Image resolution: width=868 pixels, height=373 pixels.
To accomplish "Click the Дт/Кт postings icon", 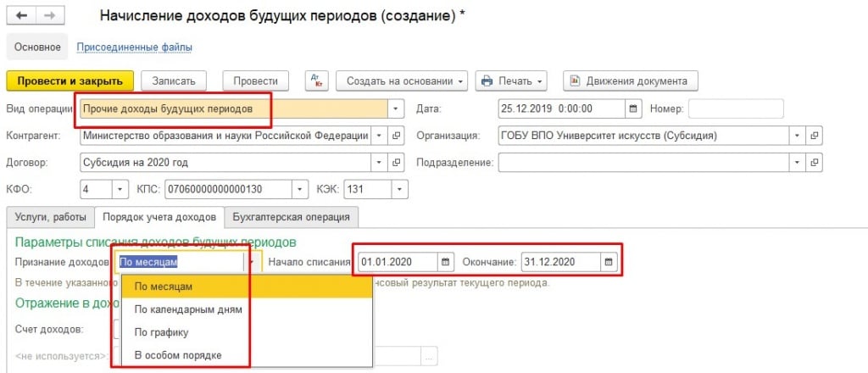I will 314,81.
